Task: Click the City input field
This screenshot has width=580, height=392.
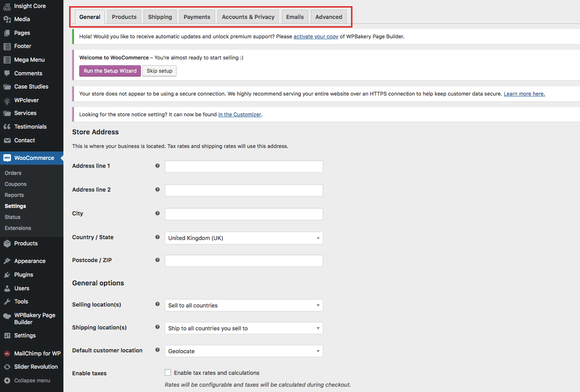Action: pos(244,214)
